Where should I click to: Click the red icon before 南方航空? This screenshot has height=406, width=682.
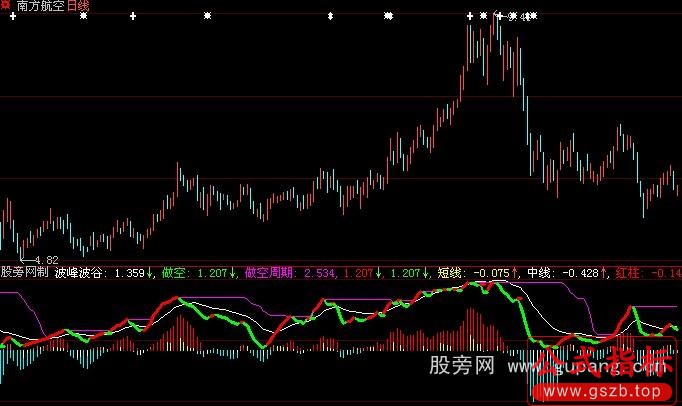7,6
